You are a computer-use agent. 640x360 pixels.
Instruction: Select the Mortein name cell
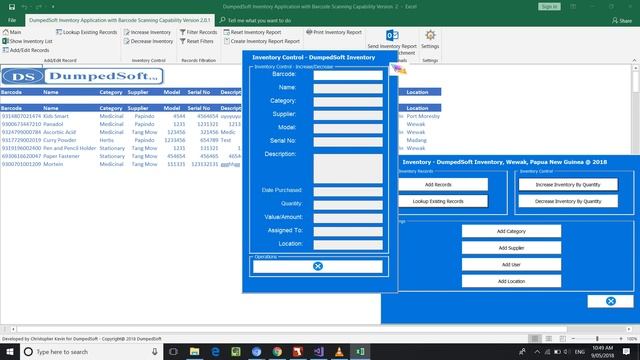point(53,164)
